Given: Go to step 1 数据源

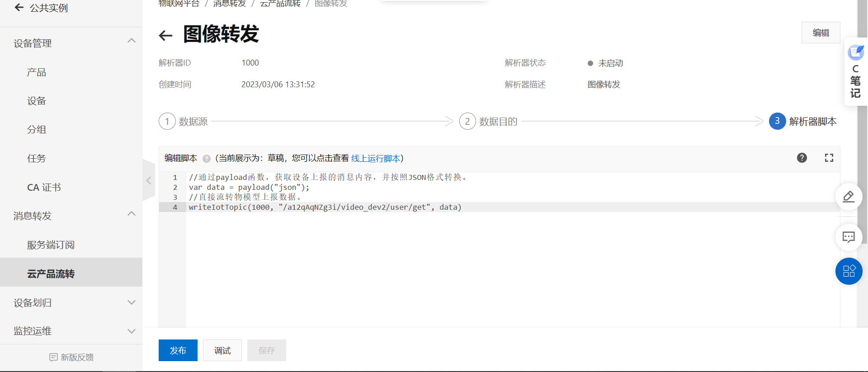Looking at the screenshot, I should (183, 121).
